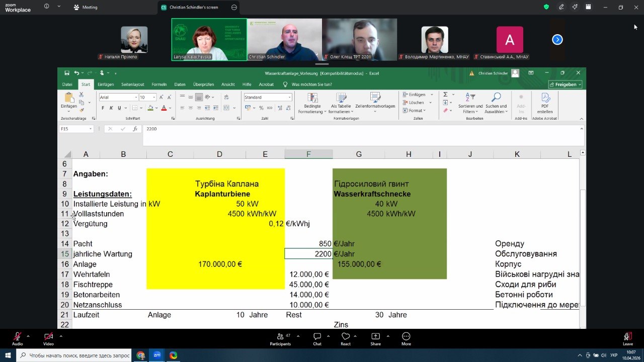Open the Participants panel
The image size is (644, 362).
pos(280,337)
